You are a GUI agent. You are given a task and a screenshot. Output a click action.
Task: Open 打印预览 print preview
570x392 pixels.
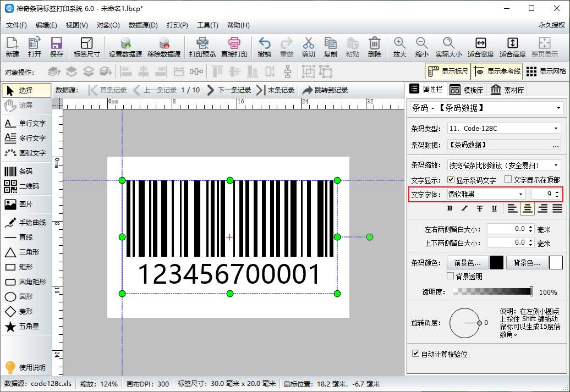tap(202, 47)
